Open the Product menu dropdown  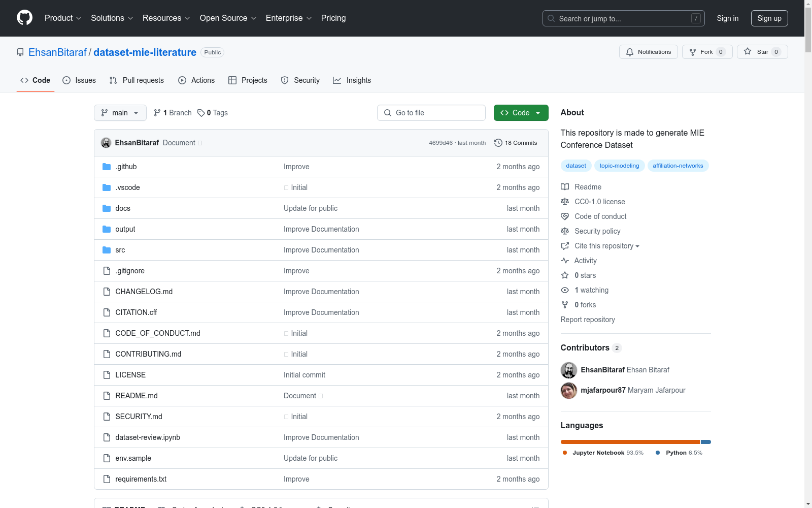[x=63, y=18]
